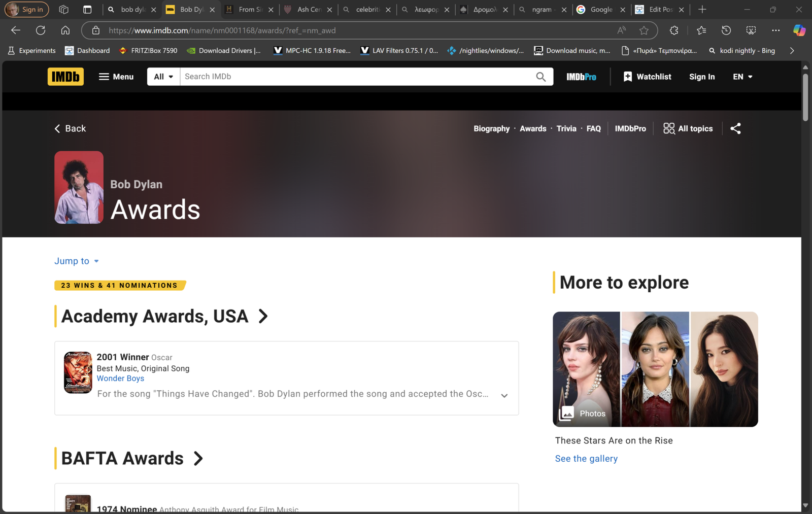This screenshot has width=812, height=514.
Task: Refresh the page
Action: 41,30
